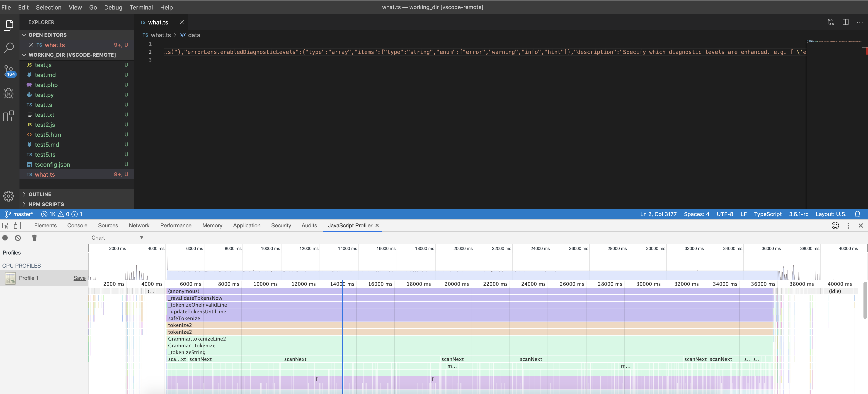Click the Save link next to Profile 1
This screenshot has height=394, width=868.
[x=79, y=278]
